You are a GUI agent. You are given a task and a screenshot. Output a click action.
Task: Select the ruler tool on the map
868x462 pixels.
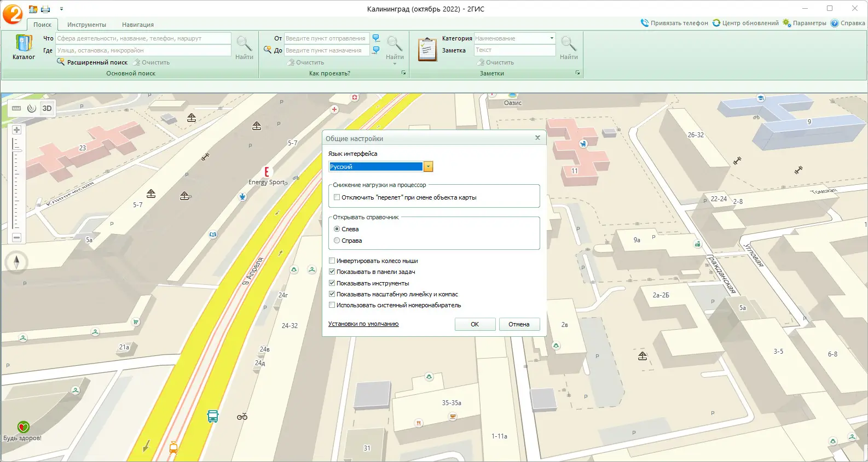point(16,108)
